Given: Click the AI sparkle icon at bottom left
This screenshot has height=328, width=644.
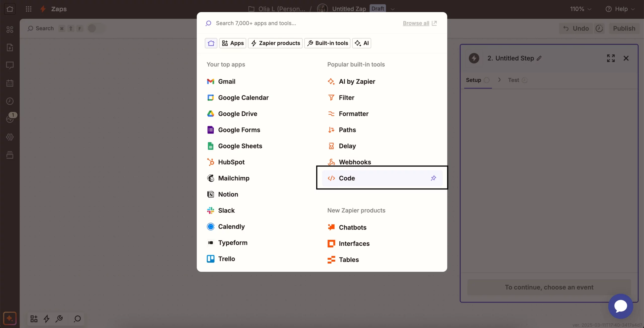Looking at the screenshot, I should (10, 318).
